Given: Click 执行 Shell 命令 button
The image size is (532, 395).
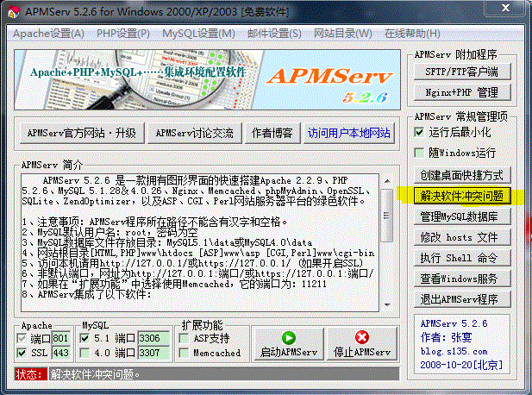Looking at the screenshot, I should click(462, 258).
